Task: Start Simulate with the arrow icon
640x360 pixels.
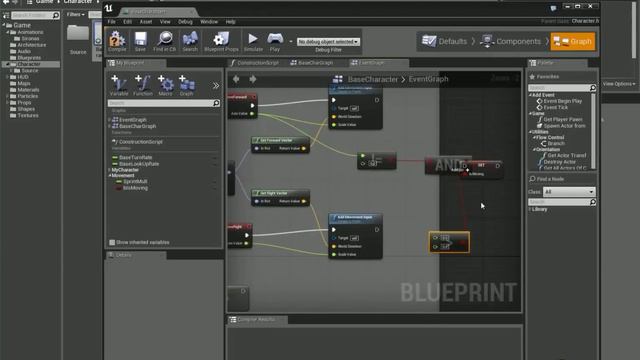Action: coord(253,41)
